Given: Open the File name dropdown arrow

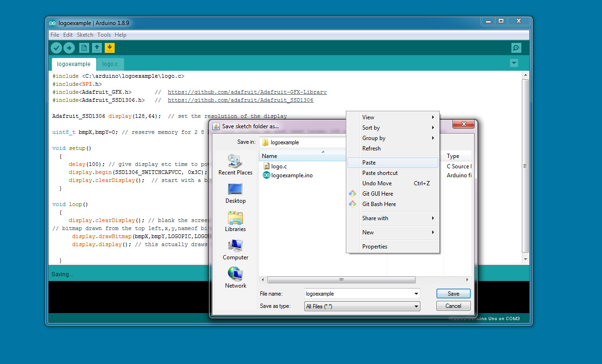Looking at the screenshot, I should 416,294.
